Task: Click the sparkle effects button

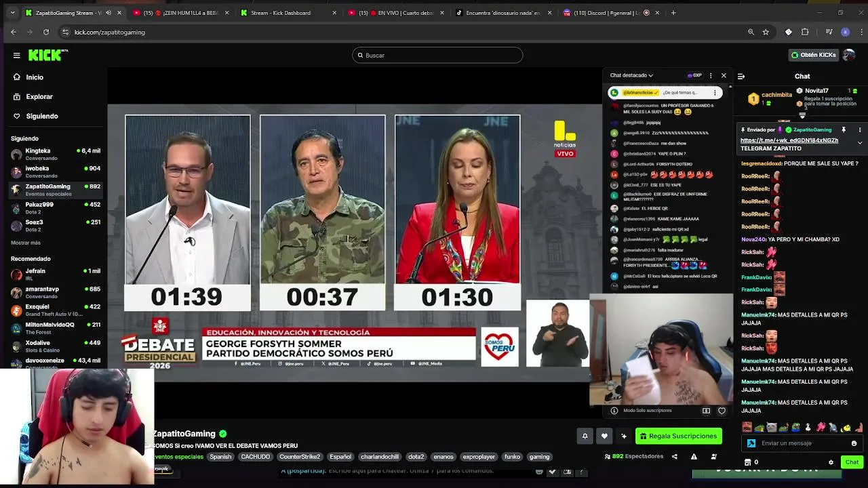Action: [624, 436]
